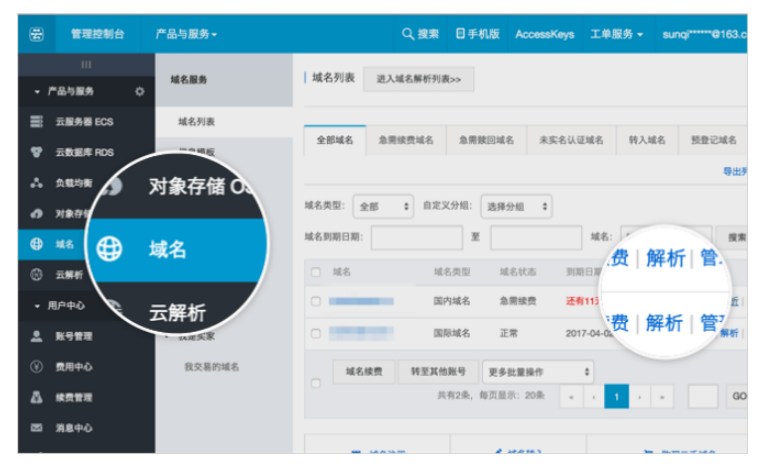This screenshot has height=464, width=759.
Task: Open 费用中心 billing center in sidebar
Action: coord(86,367)
